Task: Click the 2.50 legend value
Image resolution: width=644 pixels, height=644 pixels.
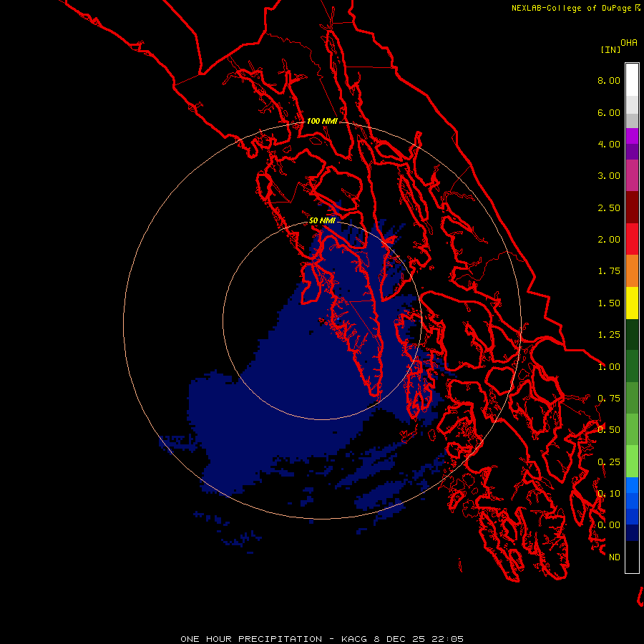Action: pos(609,208)
